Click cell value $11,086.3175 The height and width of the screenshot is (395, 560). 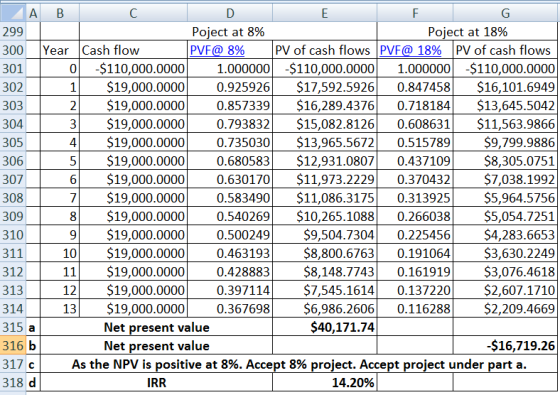pyautogui.click(x=325, y=198)
